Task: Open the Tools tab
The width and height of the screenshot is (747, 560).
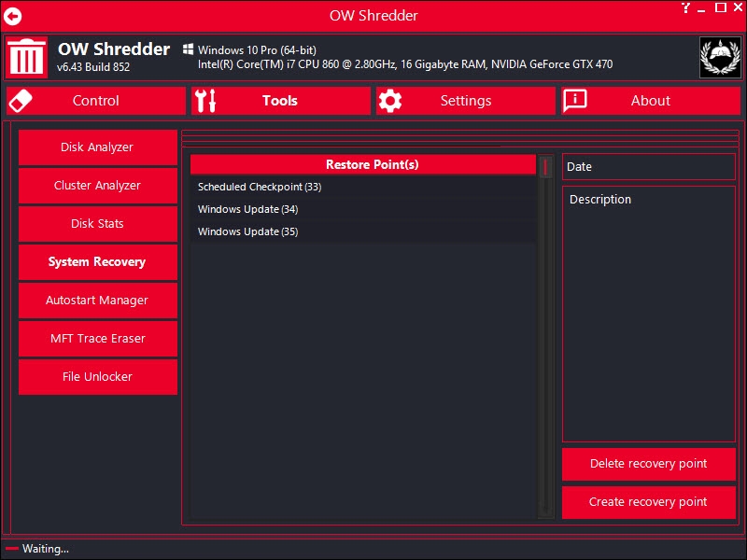Action: [x=281, y=101]
